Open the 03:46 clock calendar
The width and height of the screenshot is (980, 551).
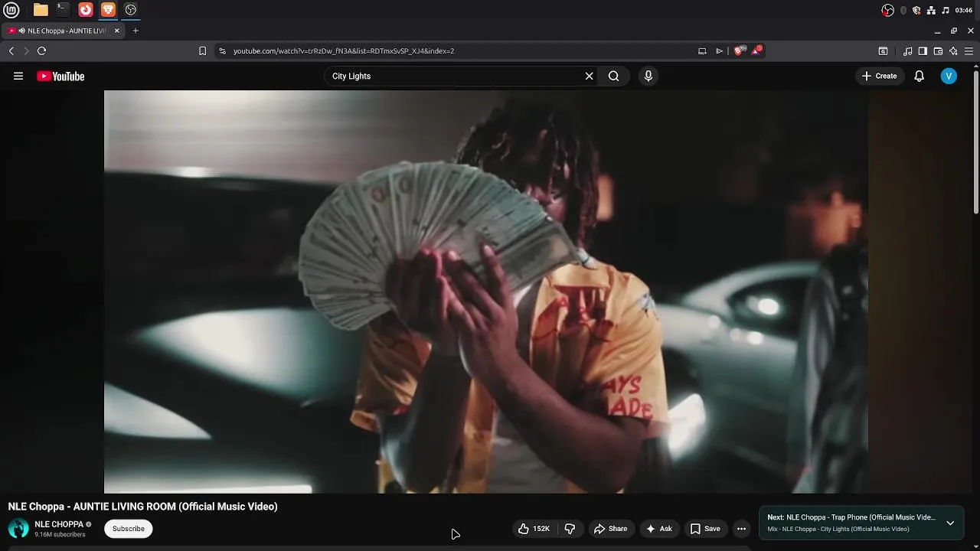pos(964,10)
